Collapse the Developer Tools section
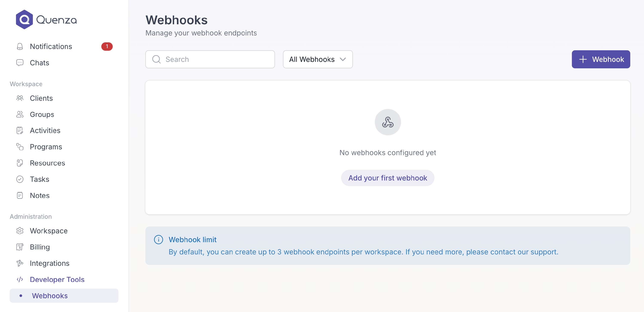 (x=57, y=280)
